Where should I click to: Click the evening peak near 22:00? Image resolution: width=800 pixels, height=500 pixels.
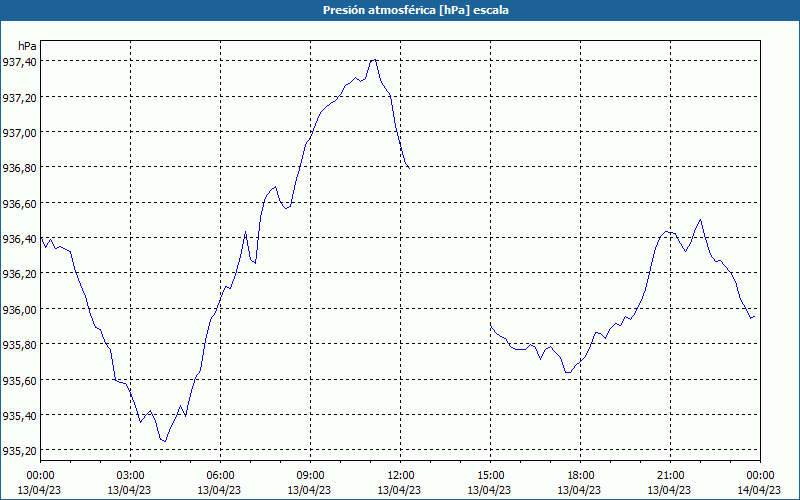pos(701,220)
